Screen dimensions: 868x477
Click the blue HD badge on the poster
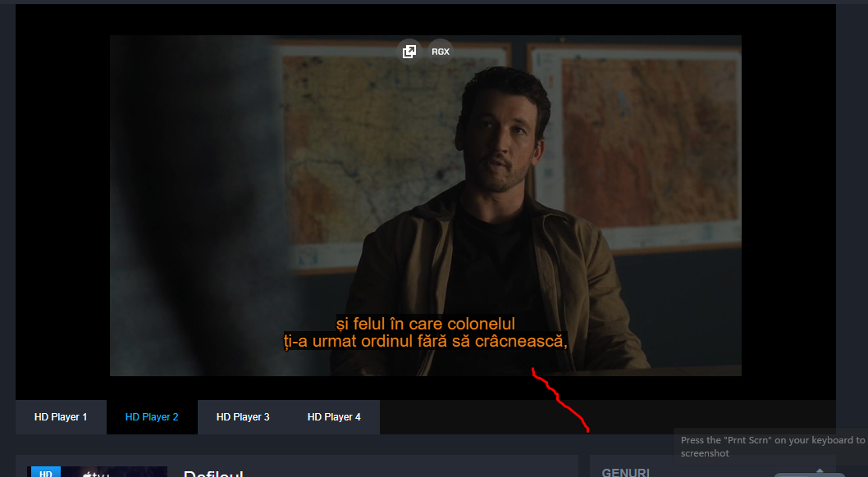tap(46, 472)
